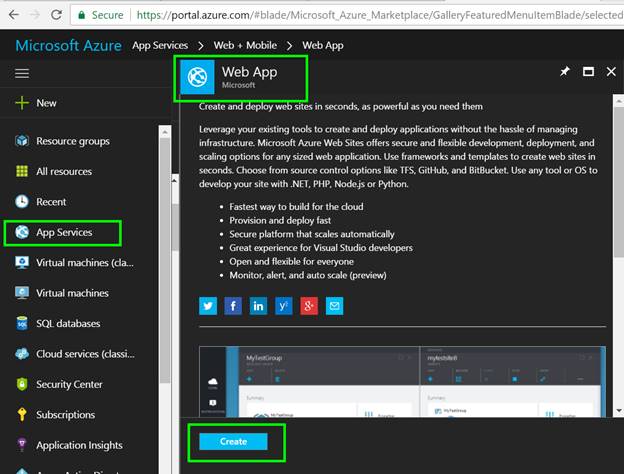This screenshot has height=474, width=624.
Task: Click the Virtual machines monitor icon
Action: coord(22,293)
